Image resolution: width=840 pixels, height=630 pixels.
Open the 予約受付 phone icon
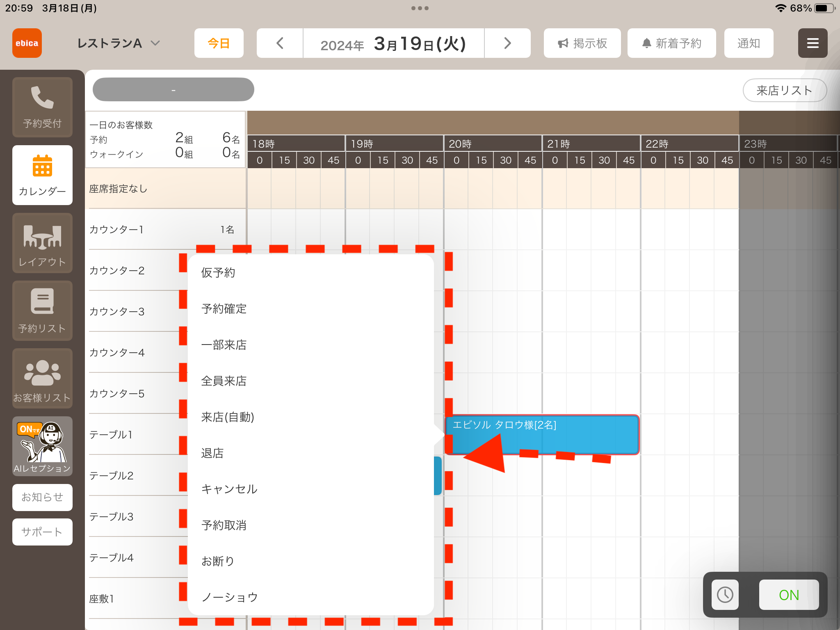tap(42, 107)
